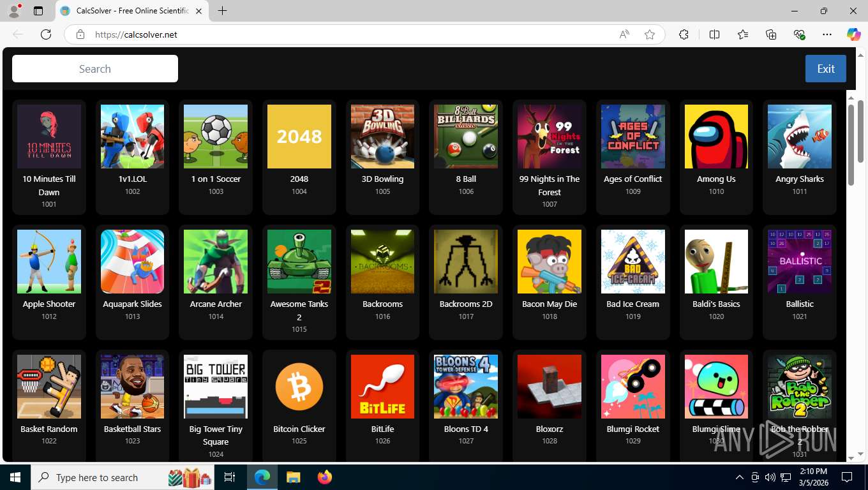Open the Favorites list
Screen dimensions: 868x490
[x=743, y=34]
